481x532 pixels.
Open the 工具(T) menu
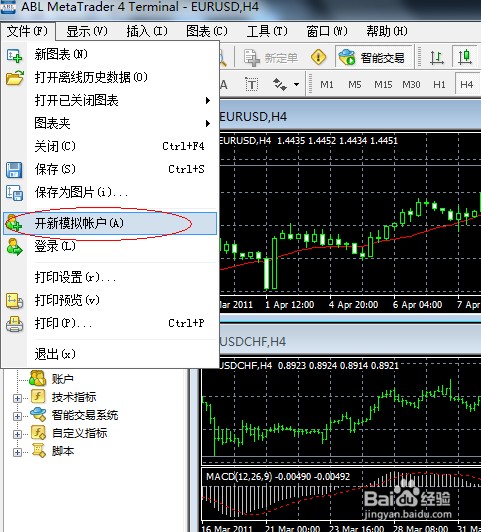click(267, 32)
